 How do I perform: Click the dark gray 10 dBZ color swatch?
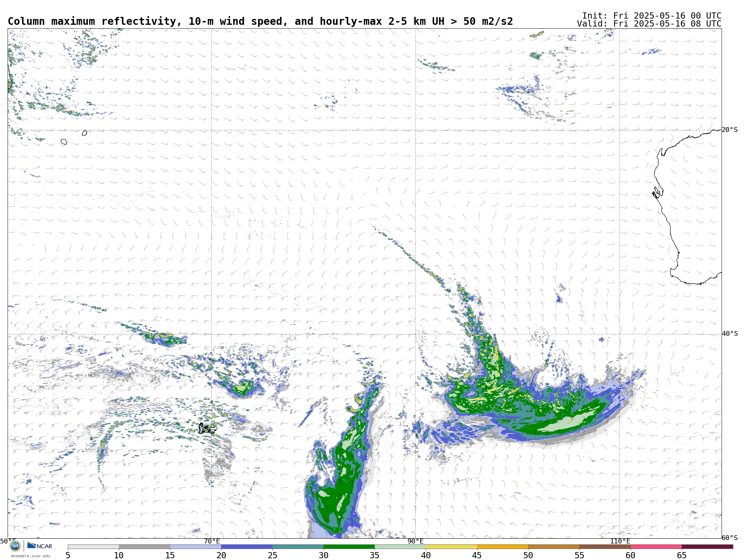pyautogui.click(x=144, y=547)
